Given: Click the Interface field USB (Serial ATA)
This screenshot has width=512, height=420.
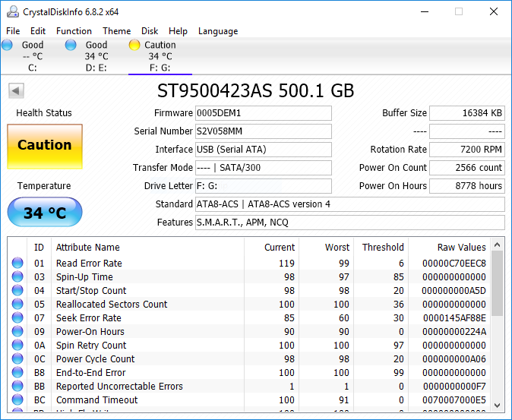Looking at the screenshot, I should pyautogui.click(x=263, y=150).
